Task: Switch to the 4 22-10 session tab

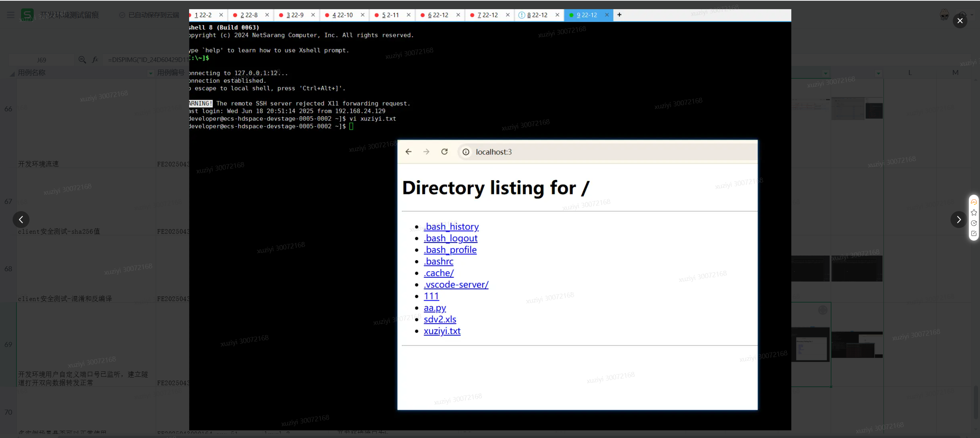Action: [x=342, y=15]
